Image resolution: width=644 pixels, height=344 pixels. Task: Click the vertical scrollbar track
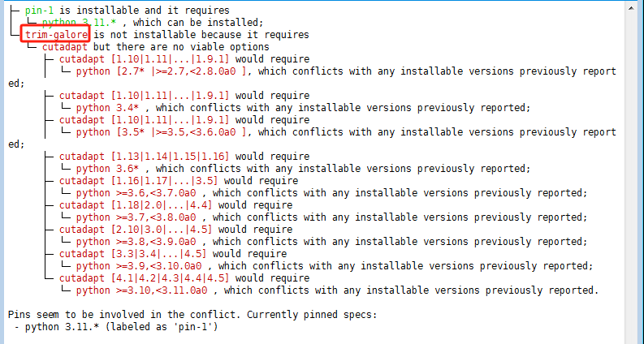coord(631,178)
